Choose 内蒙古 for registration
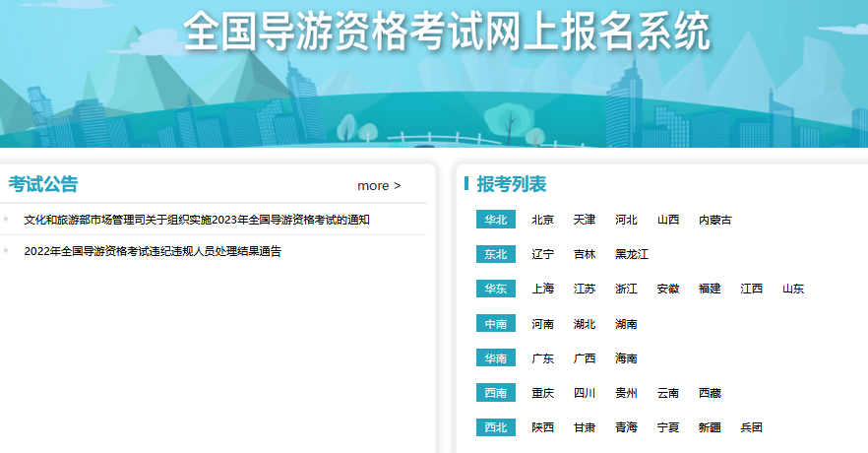This screenshot has height=453, width=868. [x=715, y=220]
